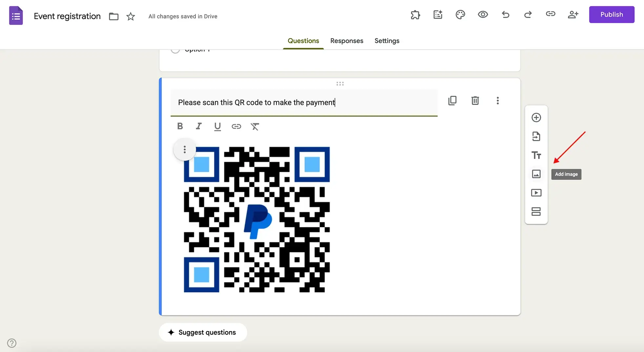Viewport: 644px width, 352px height.
Task: Apply italic formatting
Action: [198, 126]
